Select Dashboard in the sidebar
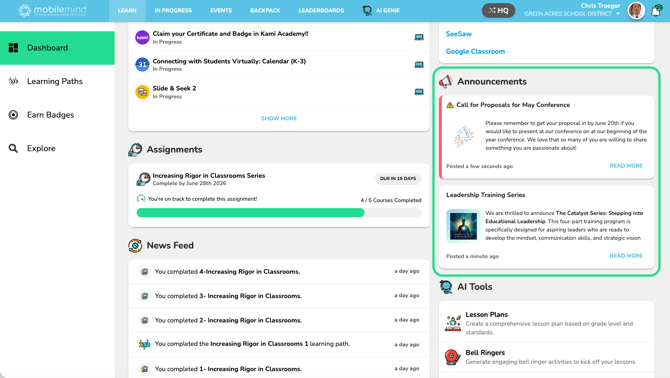Screen dimensions: 670x378 click(57, 48)
